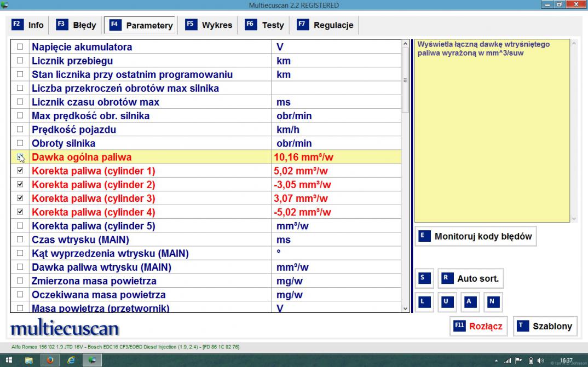Open the Windows Start menu
Image resolution: width=588 pixels, height=367 pixels.
point(9,360)
